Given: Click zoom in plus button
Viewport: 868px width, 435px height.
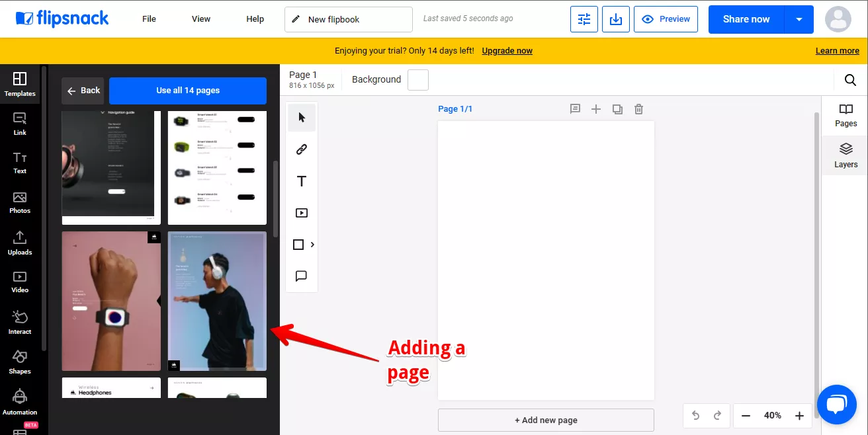Looking at the screenshot, I should coord(799,416).
